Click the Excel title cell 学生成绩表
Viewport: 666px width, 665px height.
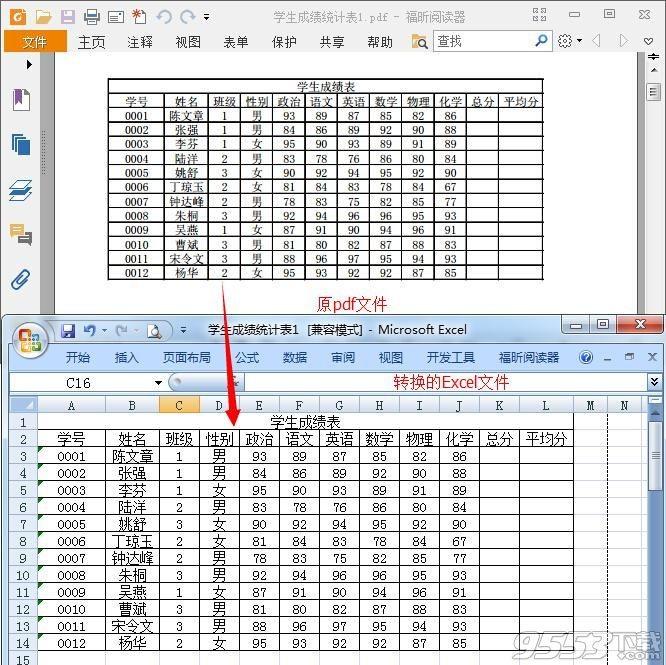click(x=305, y=422)
